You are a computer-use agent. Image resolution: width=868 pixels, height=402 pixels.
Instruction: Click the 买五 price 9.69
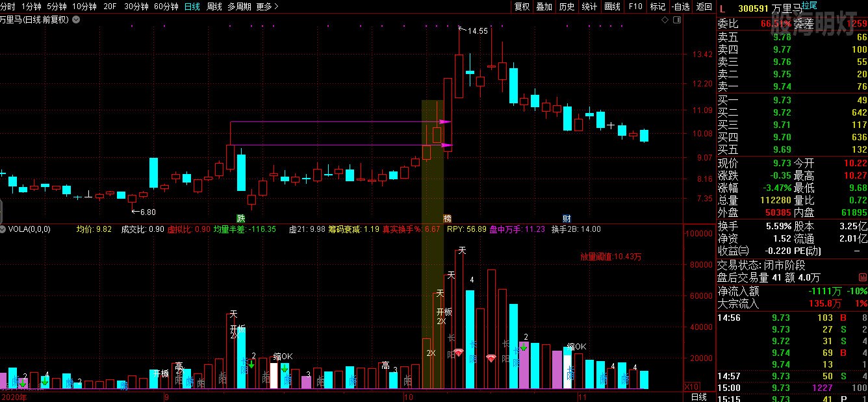pos(782,149)
